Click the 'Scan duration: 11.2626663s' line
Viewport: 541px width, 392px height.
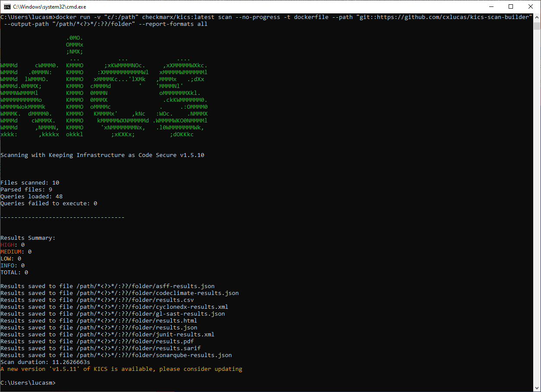tap(45, 362)
